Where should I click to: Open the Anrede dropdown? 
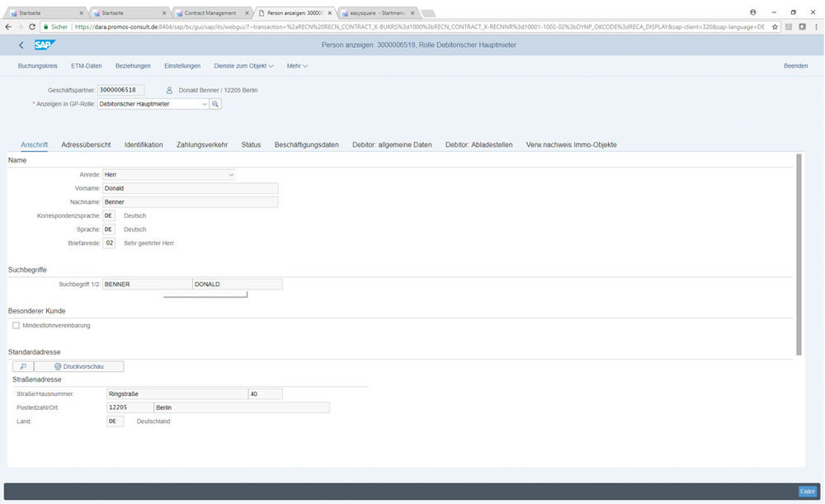[x=230, y=175]
